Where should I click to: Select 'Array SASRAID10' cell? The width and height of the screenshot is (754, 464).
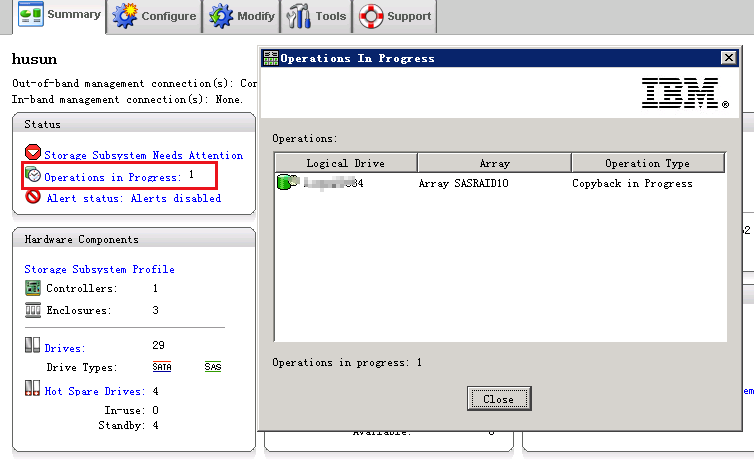point(464,183)
